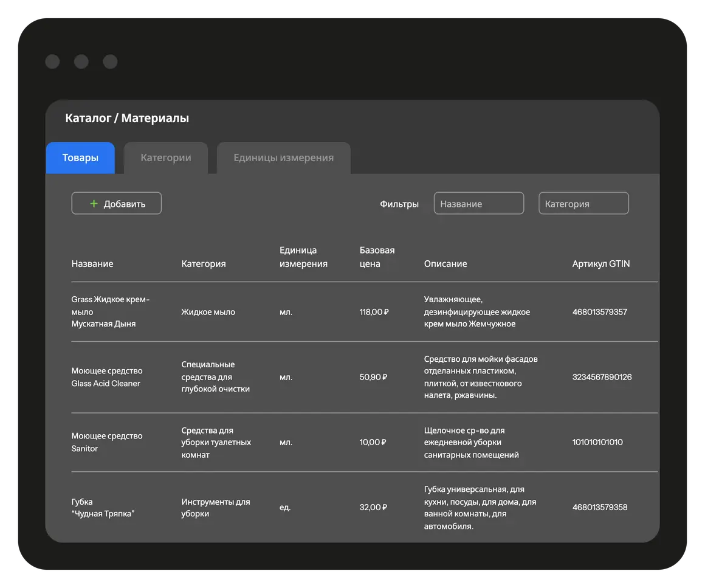Click the first window control dot
This screenshot has width=705, height=588.
coord(52,61)
